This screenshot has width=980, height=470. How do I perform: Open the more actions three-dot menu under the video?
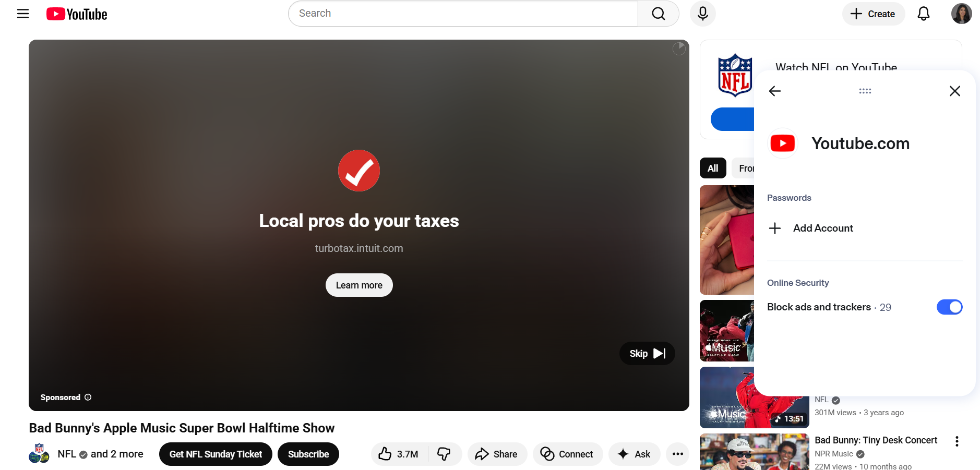[x=677, y=454]
